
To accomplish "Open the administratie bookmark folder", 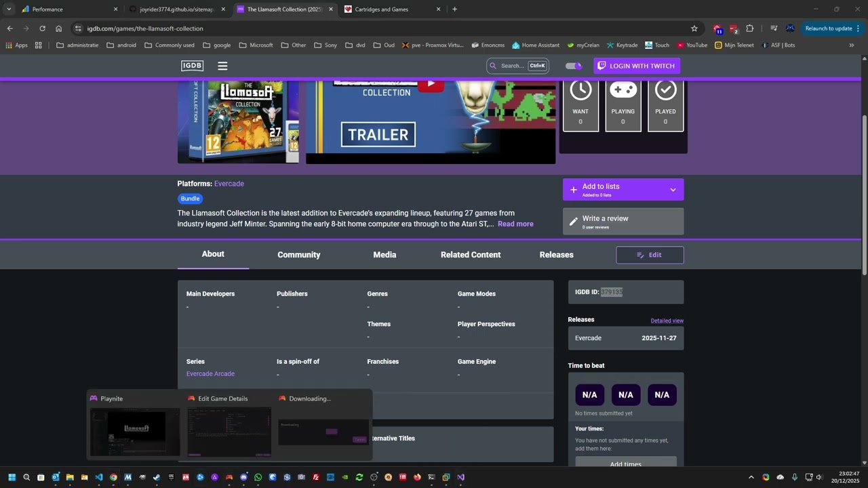I will [77, 45].
